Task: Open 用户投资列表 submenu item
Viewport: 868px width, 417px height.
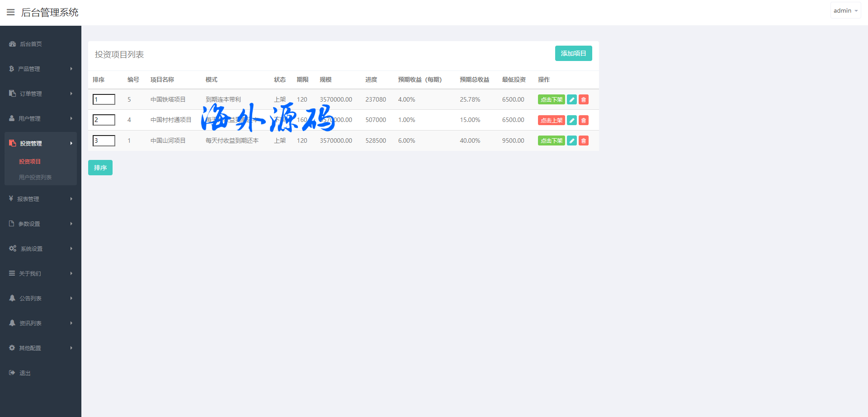Action: coord(35,177)
